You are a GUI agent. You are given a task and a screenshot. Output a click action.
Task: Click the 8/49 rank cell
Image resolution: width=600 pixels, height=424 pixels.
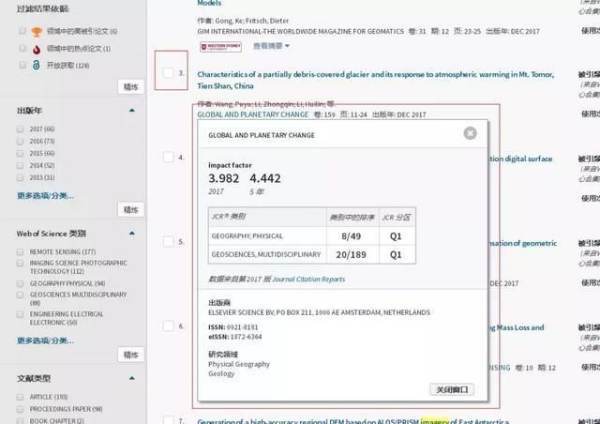click(x=351, y=236)
